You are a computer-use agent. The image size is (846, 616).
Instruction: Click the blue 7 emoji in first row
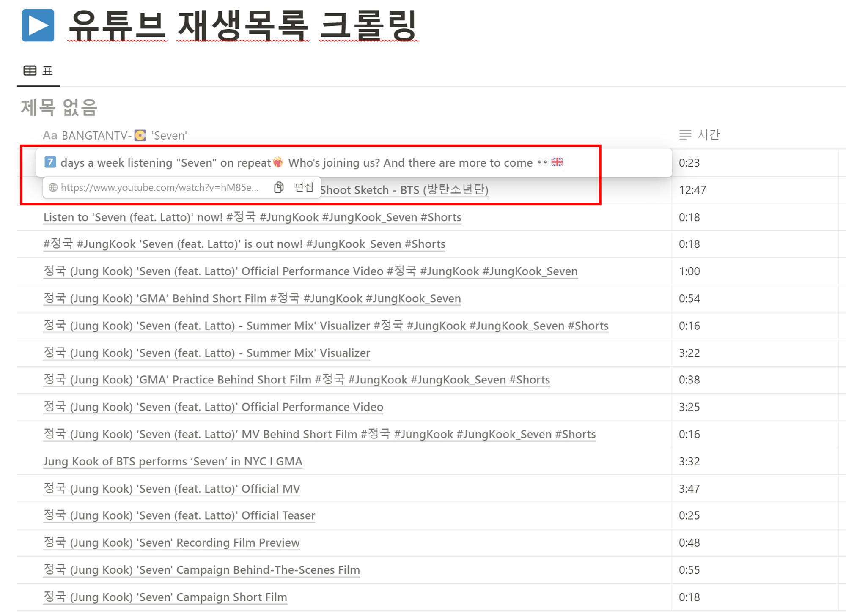coord(50,162)
